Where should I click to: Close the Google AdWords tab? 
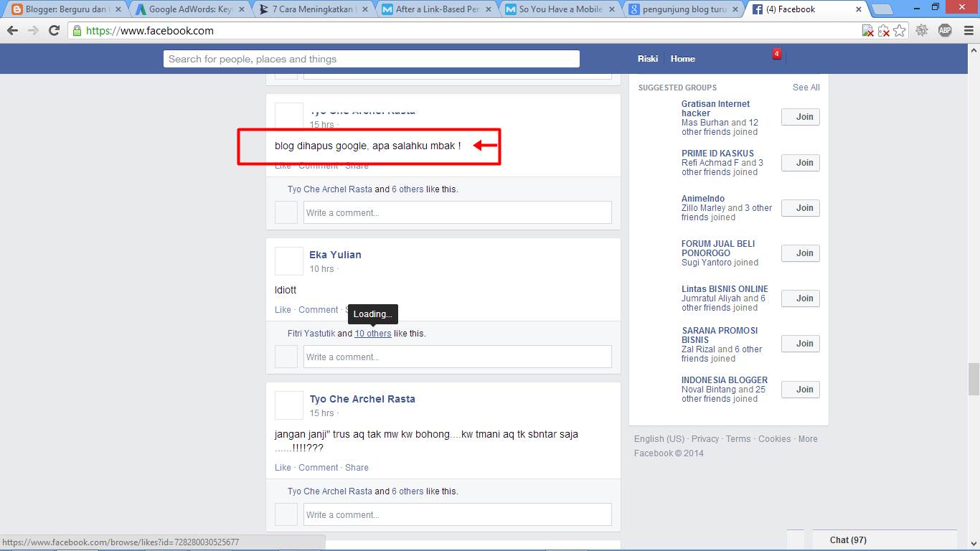[240, 9]
